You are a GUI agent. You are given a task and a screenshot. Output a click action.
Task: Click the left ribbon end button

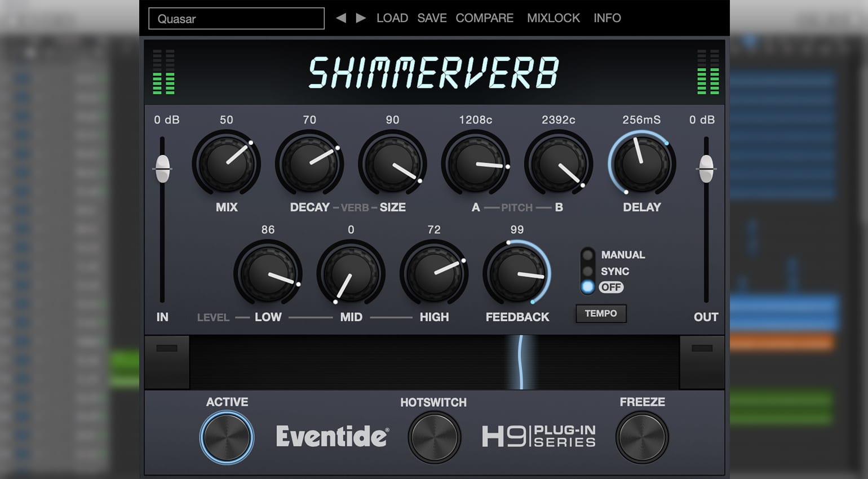(x=167, y=362)
